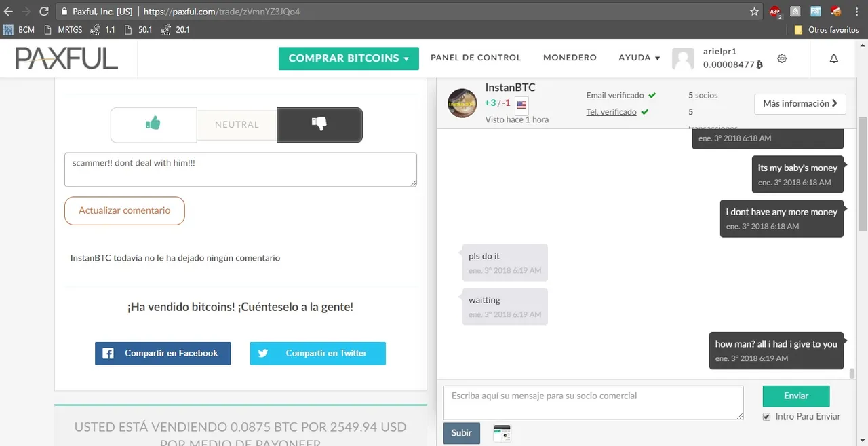Viewport: 868px width, 446px height.
Task: Click the Actualizar comentario button
Action: pyautogui.click(x=125, y=210)
